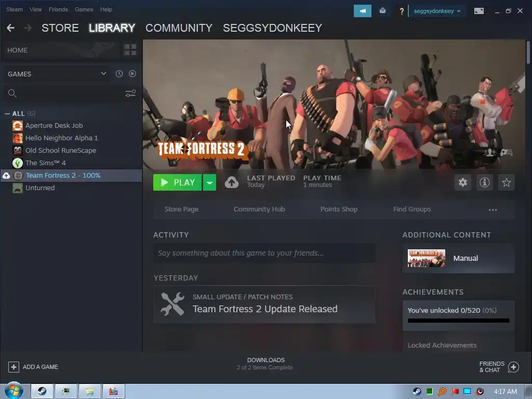
Task: Click 'Locked Achievements' text
Action: click(x=442, y=345)
